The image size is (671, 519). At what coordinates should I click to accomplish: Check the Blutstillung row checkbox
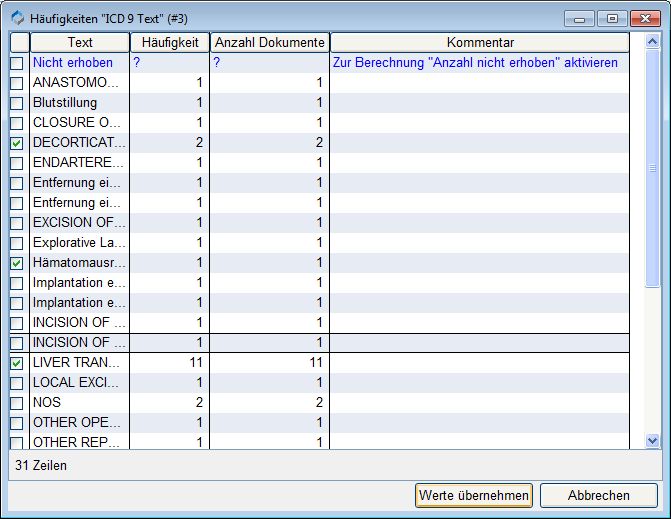[17, 103]
